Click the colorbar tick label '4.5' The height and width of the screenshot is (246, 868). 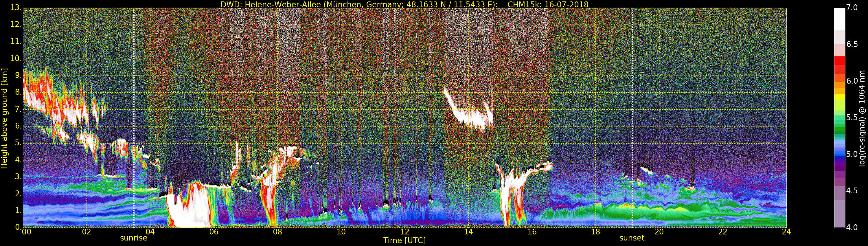[x=852, y=191]
